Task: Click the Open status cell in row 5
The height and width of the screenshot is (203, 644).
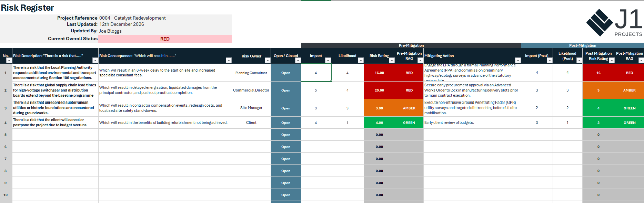Action: point(286,135)
